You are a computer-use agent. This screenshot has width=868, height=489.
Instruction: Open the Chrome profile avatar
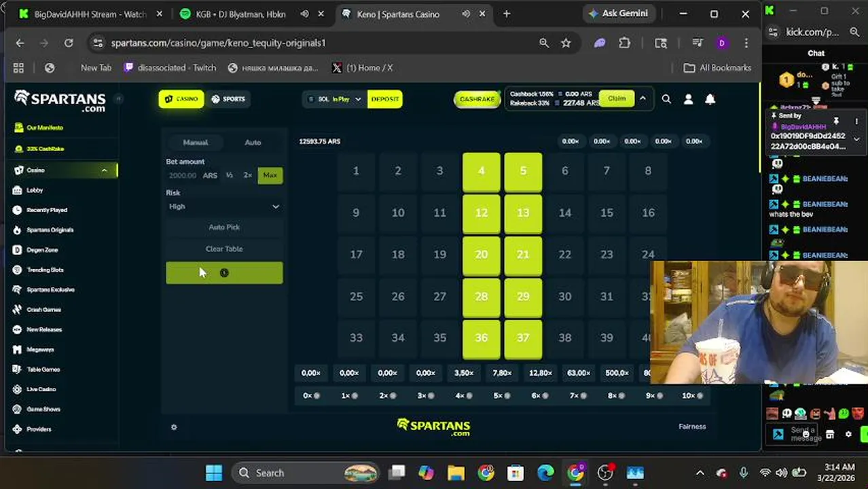(x=722, y=43)
